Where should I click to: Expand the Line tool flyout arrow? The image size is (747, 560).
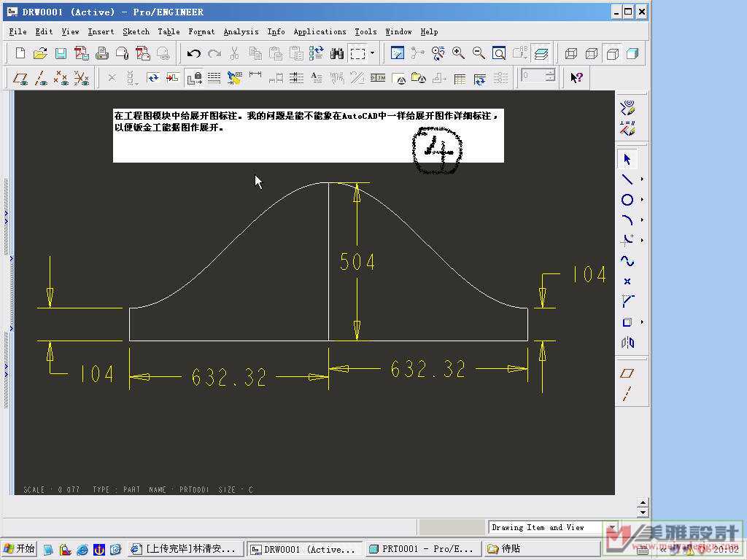[642, 179]
